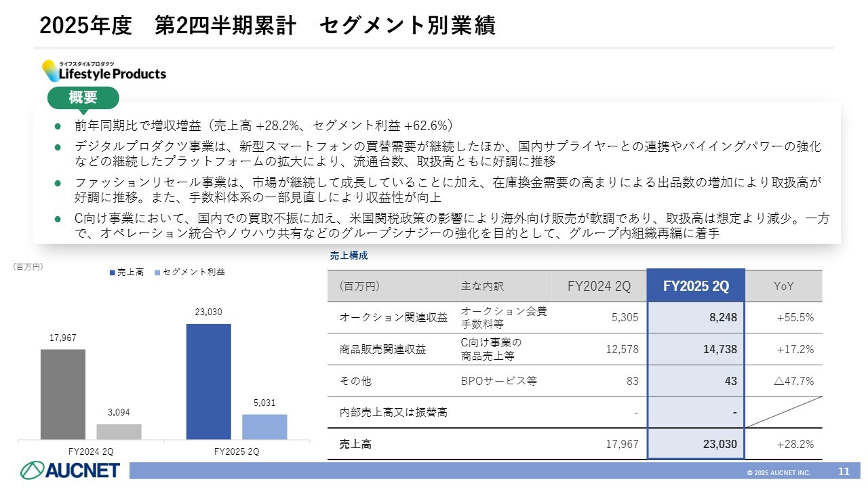The height and width of the screenshot is (488, 868).
Task: Click the light blue 5,031 profit bar
Action: tap(264, 427)
